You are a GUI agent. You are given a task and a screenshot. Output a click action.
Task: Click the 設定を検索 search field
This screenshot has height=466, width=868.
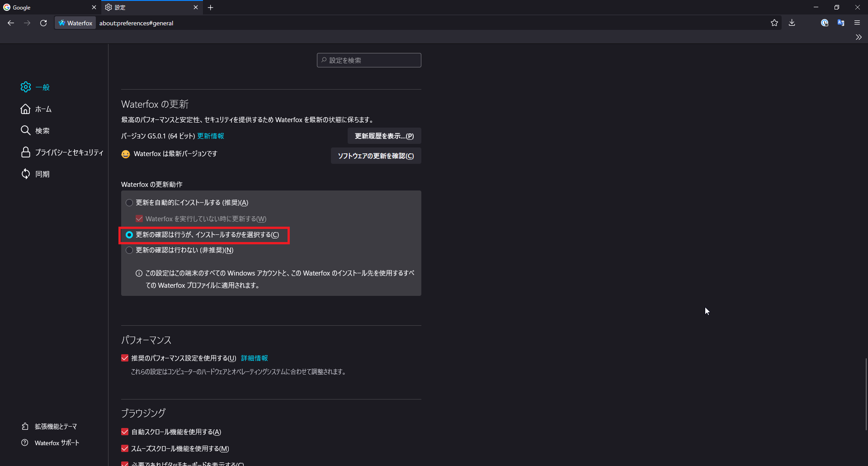coord(369,60)
